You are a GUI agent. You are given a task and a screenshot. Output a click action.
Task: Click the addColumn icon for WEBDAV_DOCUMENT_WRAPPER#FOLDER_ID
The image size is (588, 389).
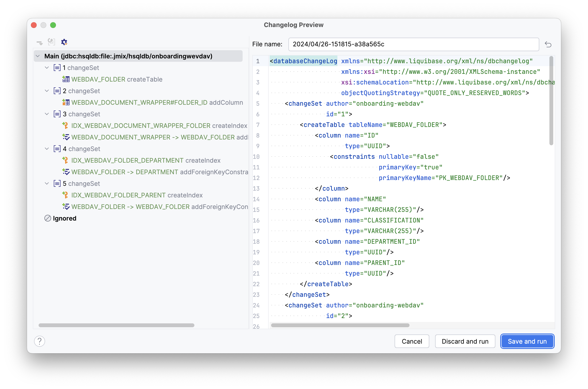(66, 102)
